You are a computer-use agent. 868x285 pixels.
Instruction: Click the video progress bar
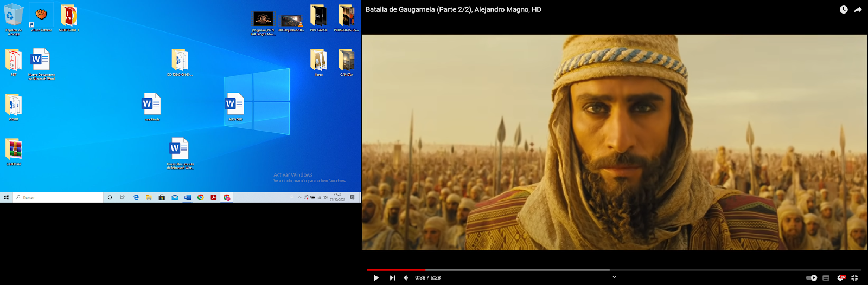pos(614,270)
